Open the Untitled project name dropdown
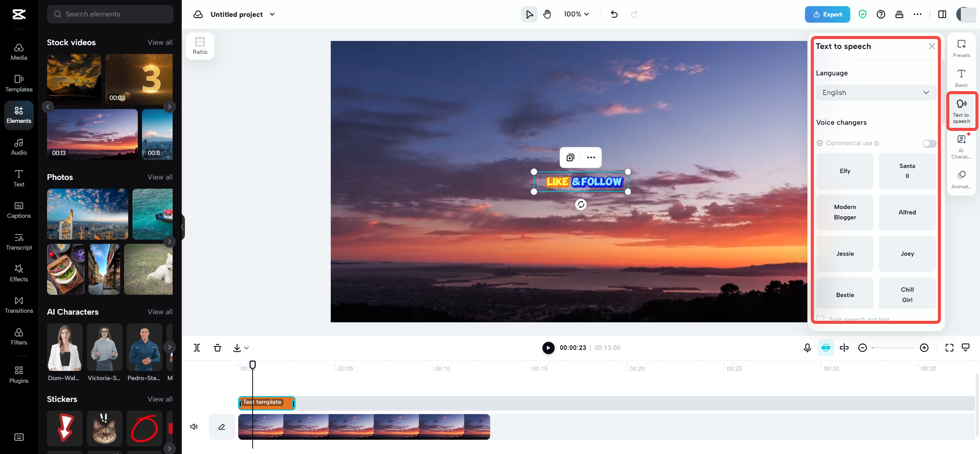Viewport: 980px width, 454px height. pyautogui.click(x=272, y=14)
